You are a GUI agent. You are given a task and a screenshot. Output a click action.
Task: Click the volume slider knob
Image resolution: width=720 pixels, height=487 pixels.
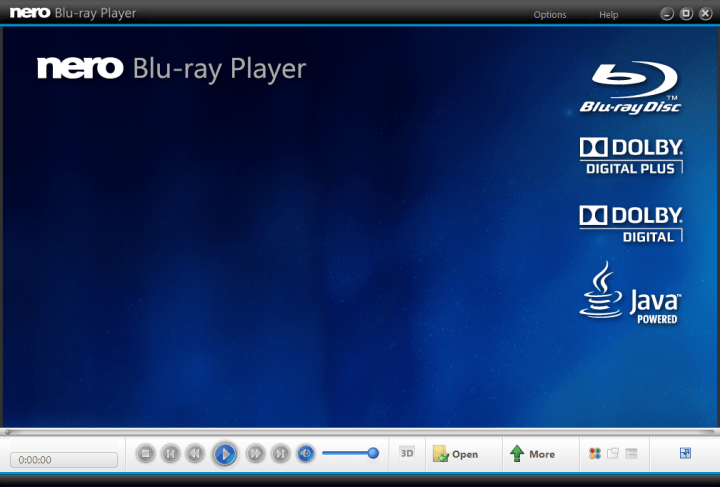coord(373,453)
